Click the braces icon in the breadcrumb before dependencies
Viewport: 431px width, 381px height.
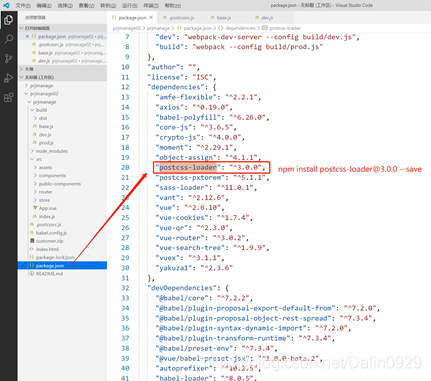point(220,28)
